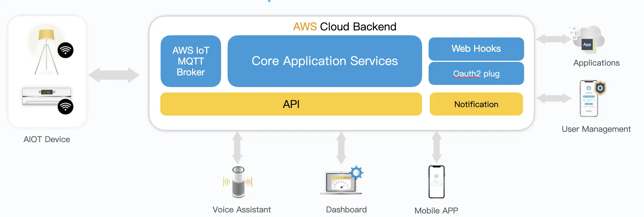Select the Core Application Services block

(x=324, y=61)
